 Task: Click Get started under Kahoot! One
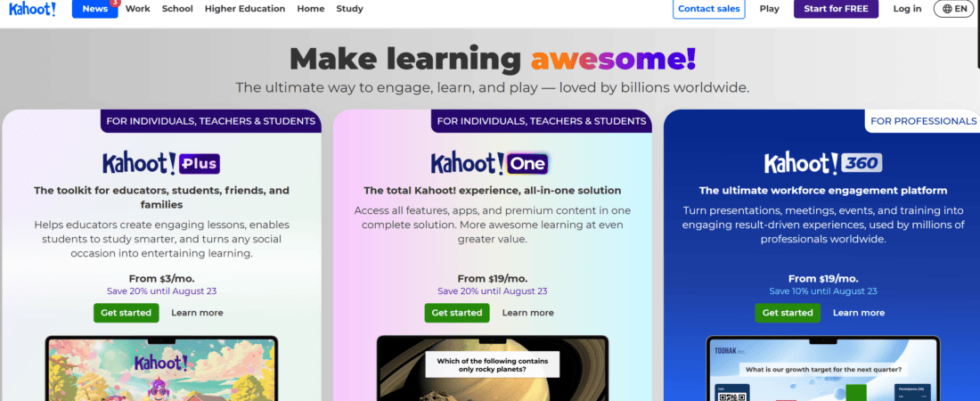457,313
